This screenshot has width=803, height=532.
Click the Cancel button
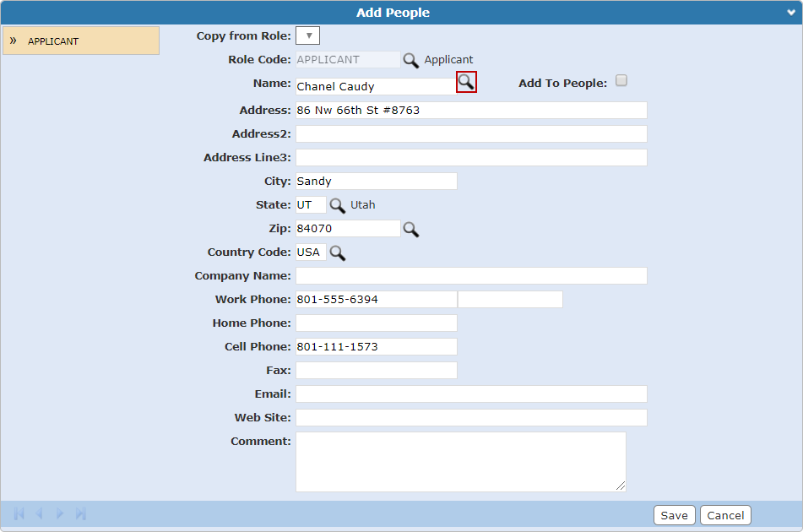[x=725, y=515]
